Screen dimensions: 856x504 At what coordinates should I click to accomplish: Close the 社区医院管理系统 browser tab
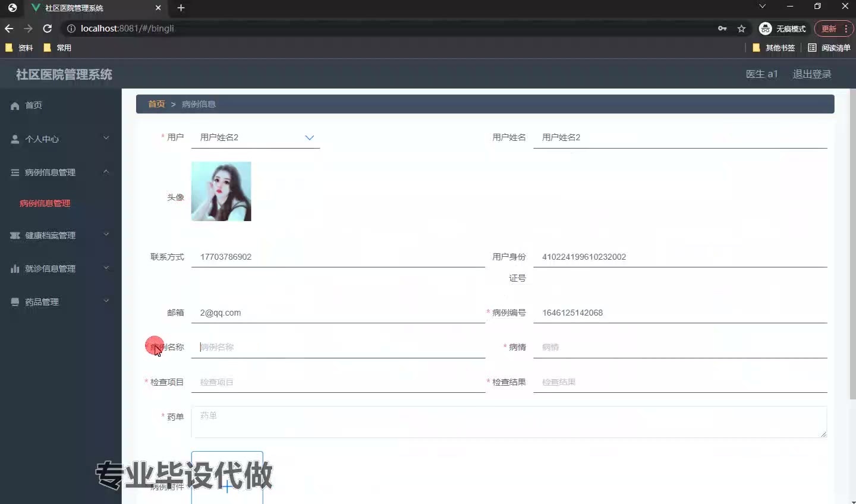[158, 8]
